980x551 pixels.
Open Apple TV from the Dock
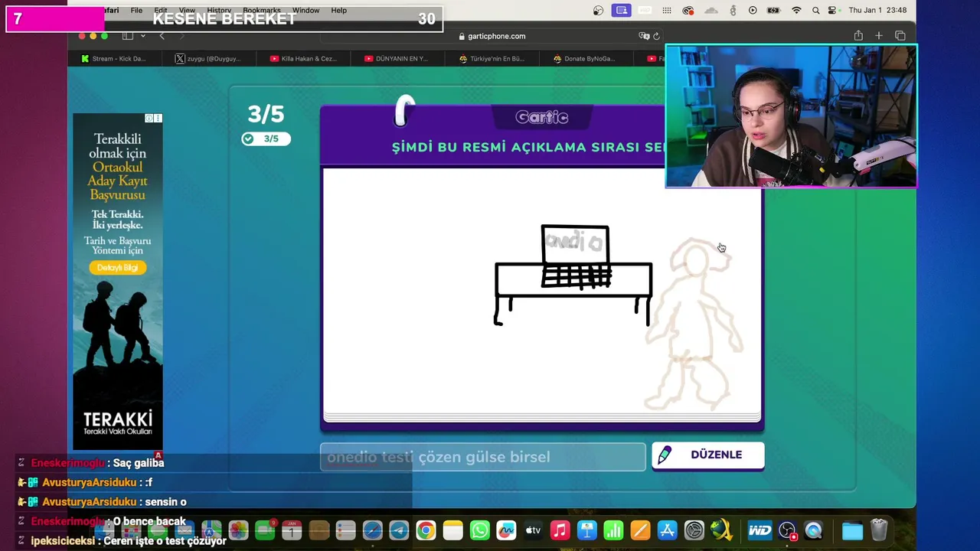[x=533, y=530]
